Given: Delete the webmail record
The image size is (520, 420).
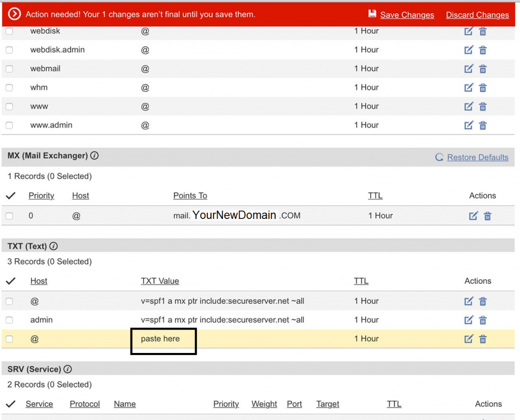Looking at the screenshot, I should pos(483,69).
